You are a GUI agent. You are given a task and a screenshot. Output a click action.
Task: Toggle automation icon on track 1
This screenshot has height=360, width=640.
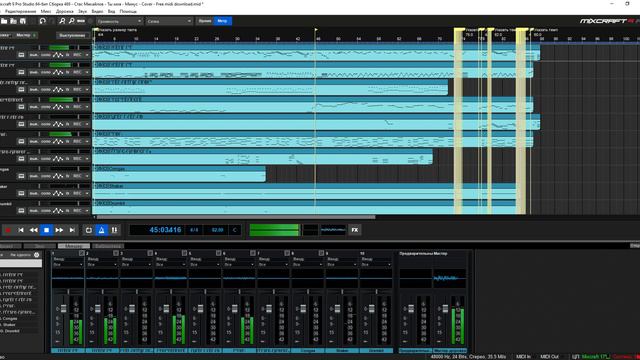point(58,55)
